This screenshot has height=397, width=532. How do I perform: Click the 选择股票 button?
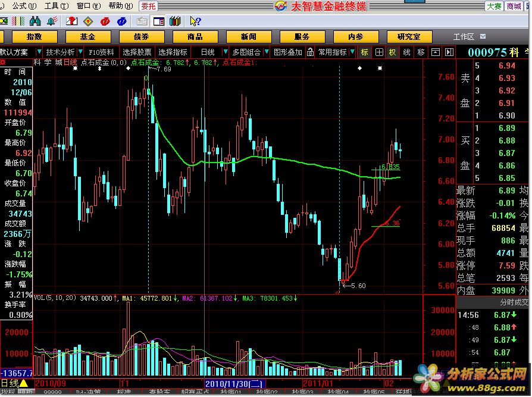pos(137,52)
